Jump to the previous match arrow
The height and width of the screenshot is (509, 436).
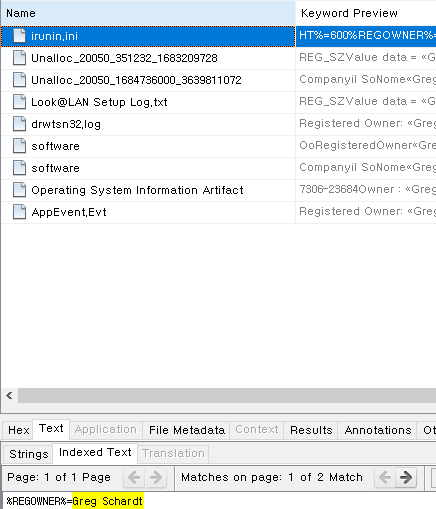385,477
